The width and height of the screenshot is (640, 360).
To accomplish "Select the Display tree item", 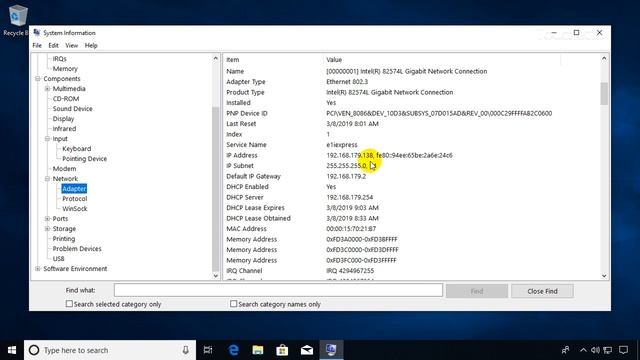I will pos(63,119).
